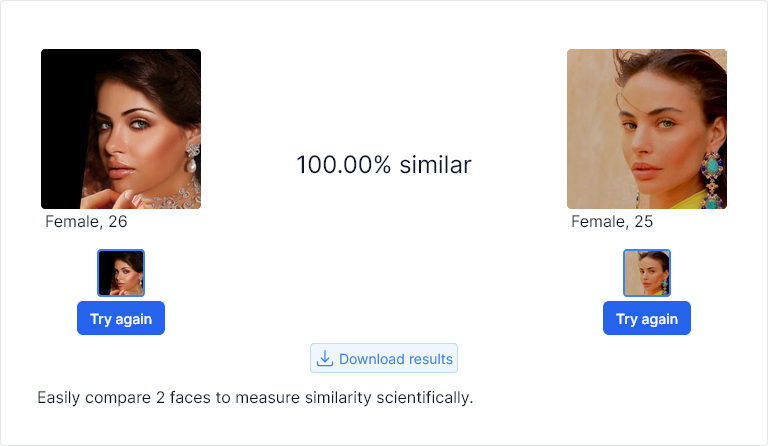Click the turquoise earring in the right photo
This screenshot has height=446, width=768.
point(713,179)
